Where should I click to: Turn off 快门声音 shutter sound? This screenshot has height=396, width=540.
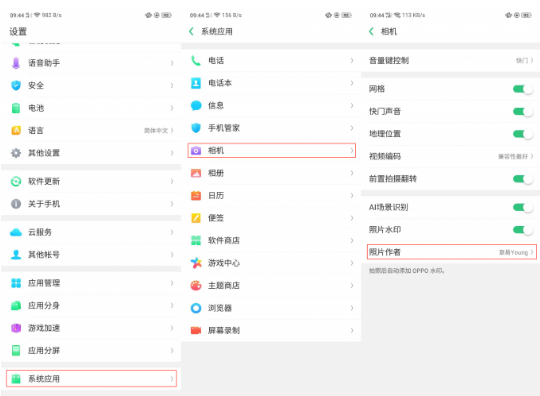(522, 111)
